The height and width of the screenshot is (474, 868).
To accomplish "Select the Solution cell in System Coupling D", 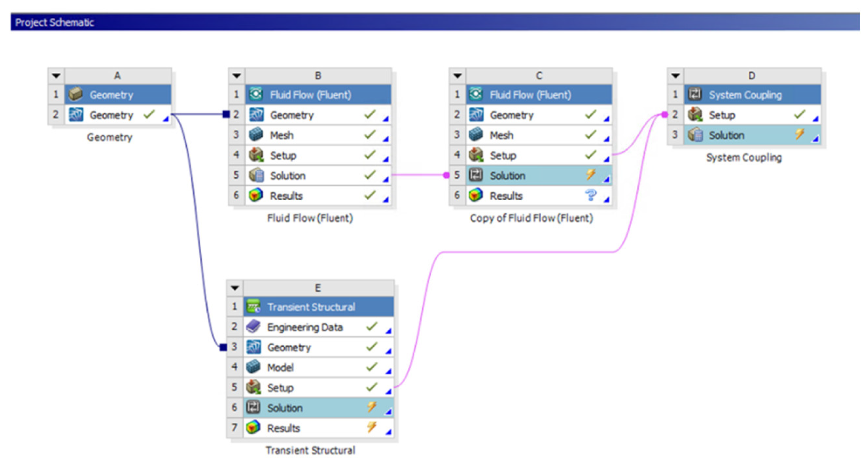I will (x=752, y=135).
